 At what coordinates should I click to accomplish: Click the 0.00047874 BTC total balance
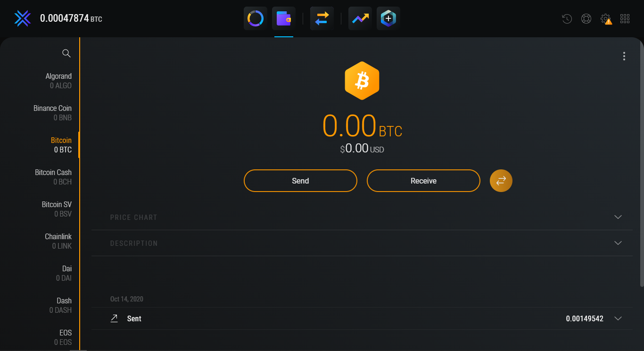71,18
